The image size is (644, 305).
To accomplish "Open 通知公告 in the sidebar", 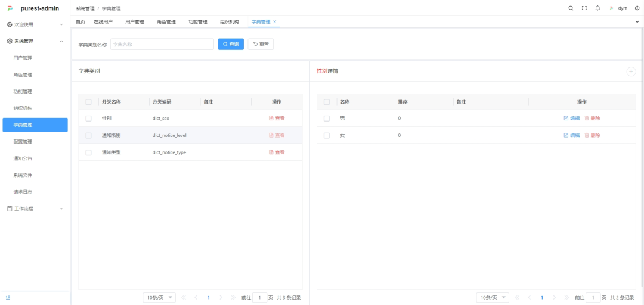I will 35,158.
